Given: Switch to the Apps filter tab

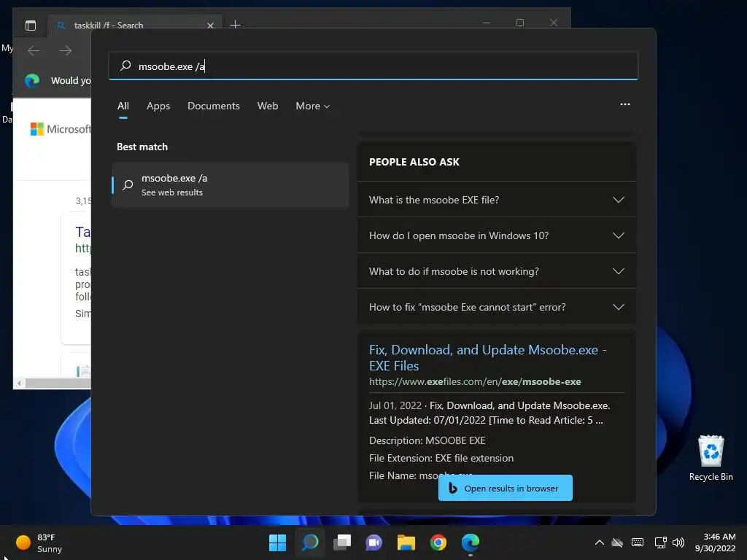Looking at the screenshot, I should pos(158,106).
